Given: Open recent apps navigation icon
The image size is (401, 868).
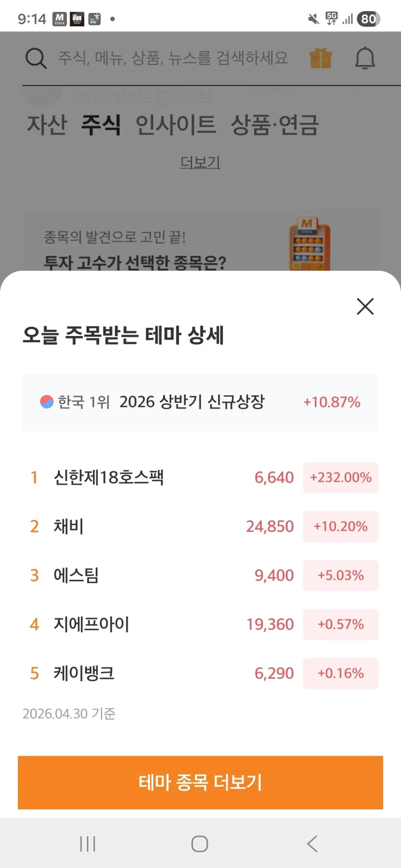Looking at the screenshot, I should pyautogui.click(x=88, y=843).
